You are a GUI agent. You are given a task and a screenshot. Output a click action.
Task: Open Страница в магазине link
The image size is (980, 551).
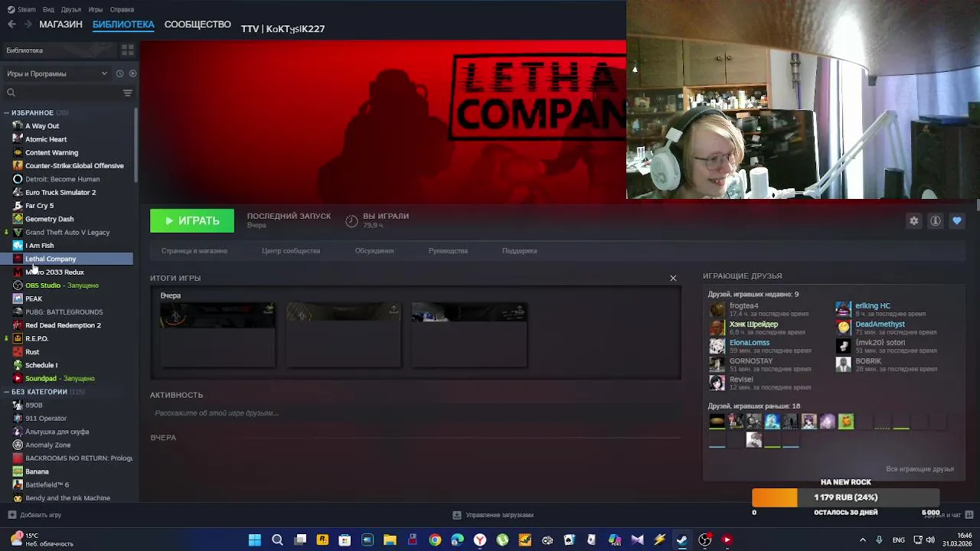click(x=194, y=251)
